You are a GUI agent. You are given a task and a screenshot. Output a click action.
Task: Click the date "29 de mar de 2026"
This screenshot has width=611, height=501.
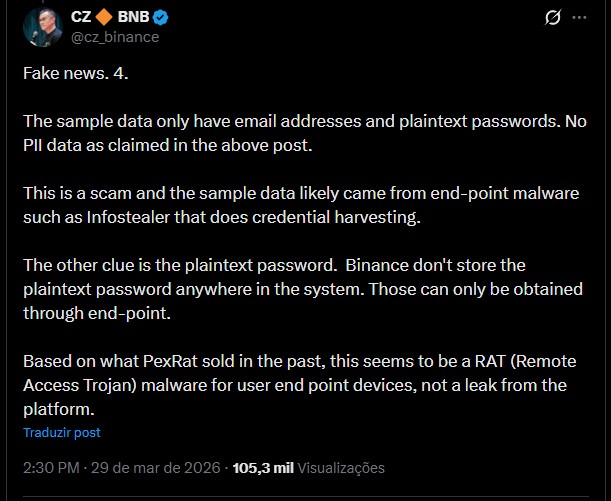tap(159, 467)
